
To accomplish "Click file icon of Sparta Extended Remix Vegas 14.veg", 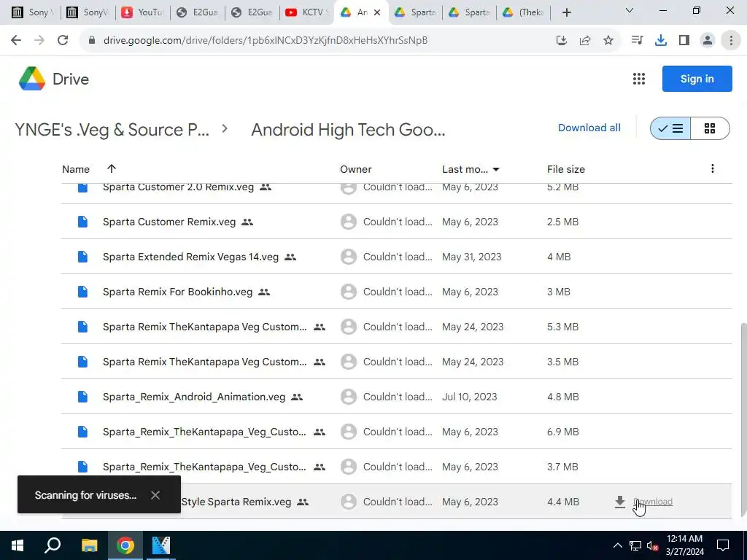I will [82, 257].
